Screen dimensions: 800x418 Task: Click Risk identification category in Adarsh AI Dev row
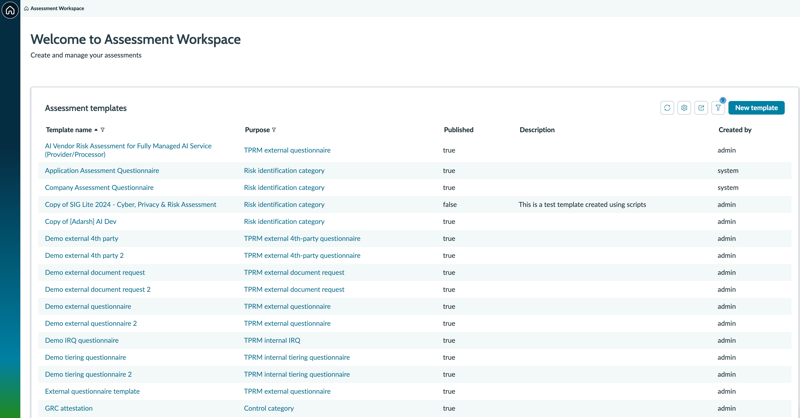(x=284, y=222)
